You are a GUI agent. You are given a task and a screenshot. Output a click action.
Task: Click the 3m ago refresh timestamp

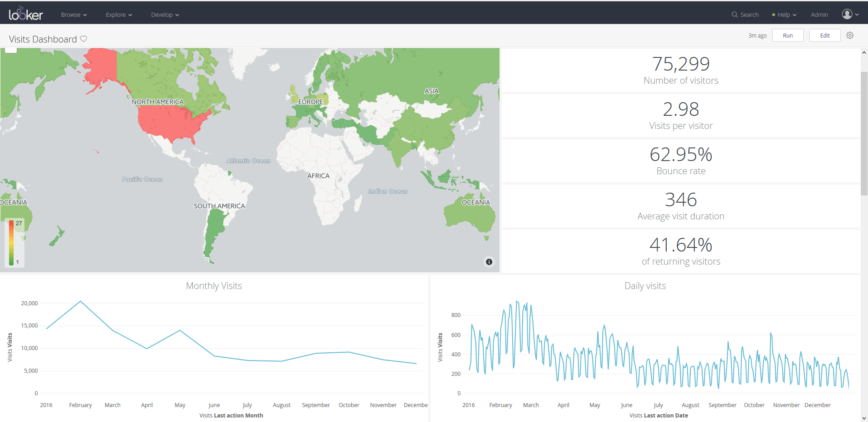point(757,35)
